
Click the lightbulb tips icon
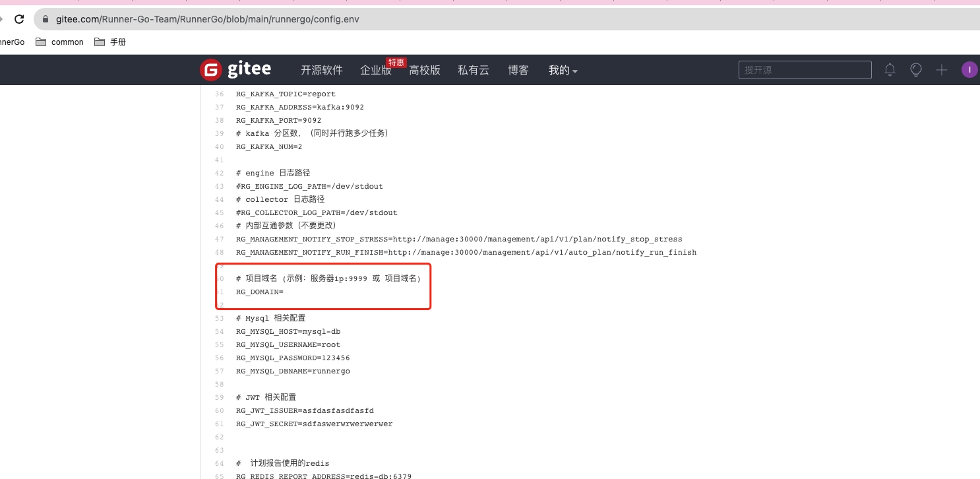[916, 69]
